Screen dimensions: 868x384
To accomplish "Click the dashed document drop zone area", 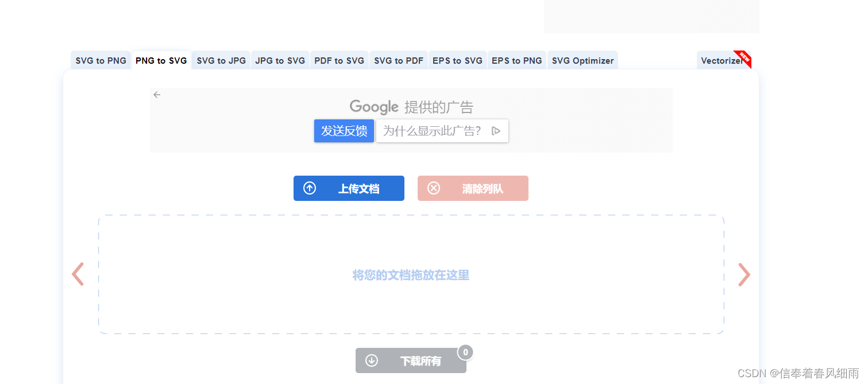I will pos(411,274).
